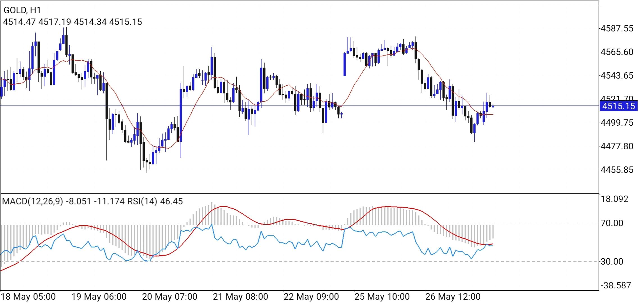Screen dimensions: 644x303
Task: Click the OHLC values line under the title
Action: [x=72, y=22]
